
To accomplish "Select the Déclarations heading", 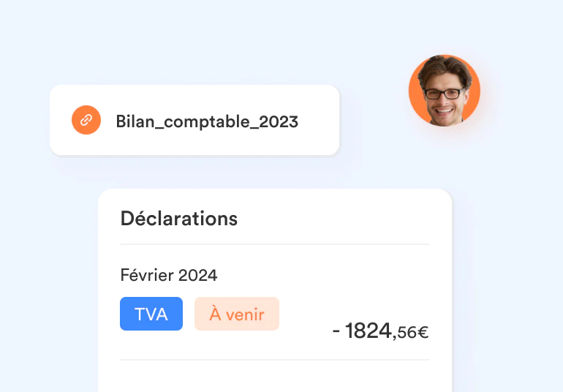I will (178, 218).
